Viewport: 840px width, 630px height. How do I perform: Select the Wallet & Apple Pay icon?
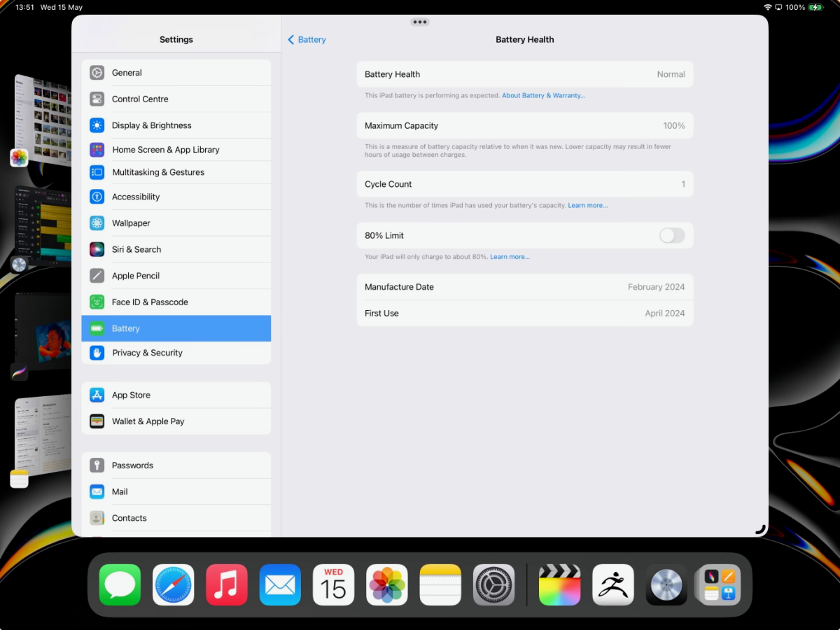click(x=97, y=421)
